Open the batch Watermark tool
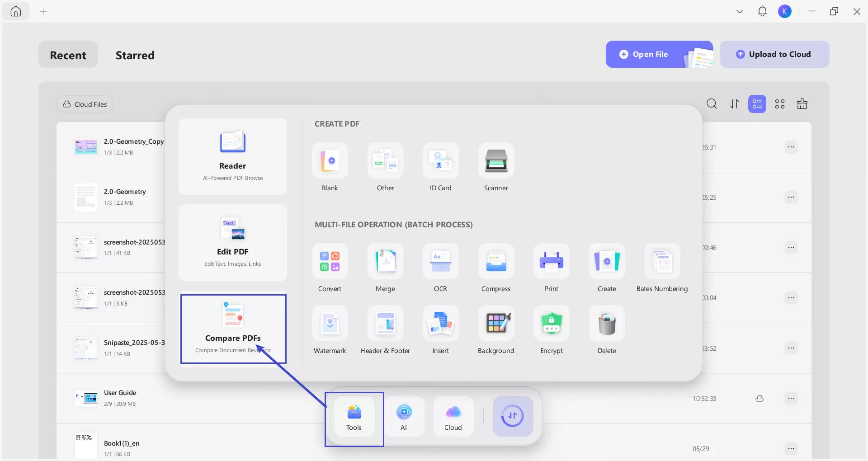Image resolution: width=868 pixels, height=461 pixels. pyautogui.click(x=330, y=324)
